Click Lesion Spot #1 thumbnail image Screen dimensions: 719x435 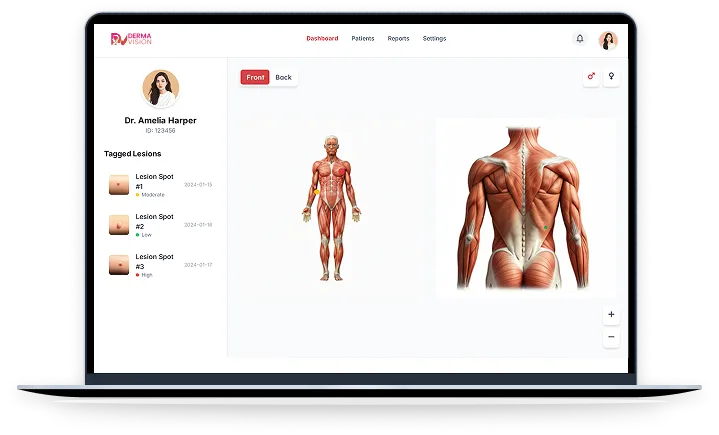click(x=119, y=185)
